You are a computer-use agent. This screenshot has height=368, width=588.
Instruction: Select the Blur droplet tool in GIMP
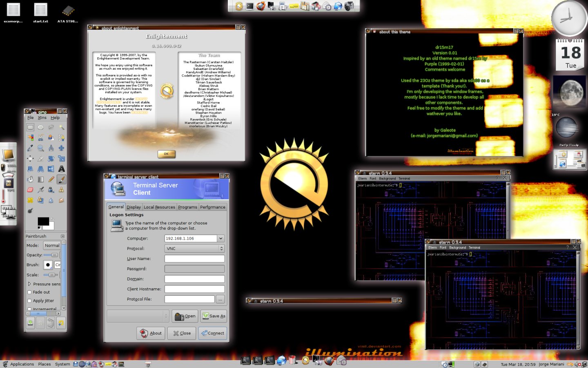51,200
